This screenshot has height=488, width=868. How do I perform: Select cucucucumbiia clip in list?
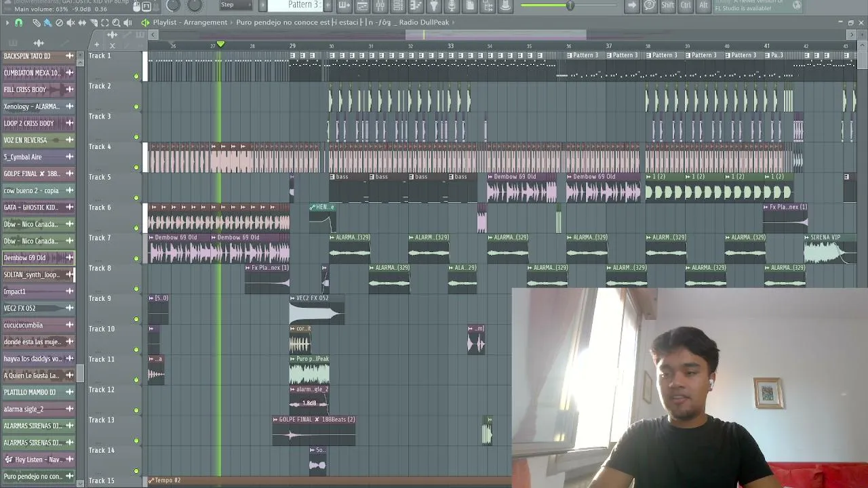pos(38,325)
